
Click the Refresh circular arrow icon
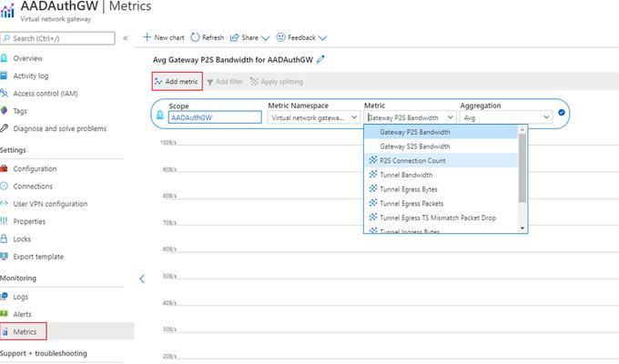tap(195, 37)
